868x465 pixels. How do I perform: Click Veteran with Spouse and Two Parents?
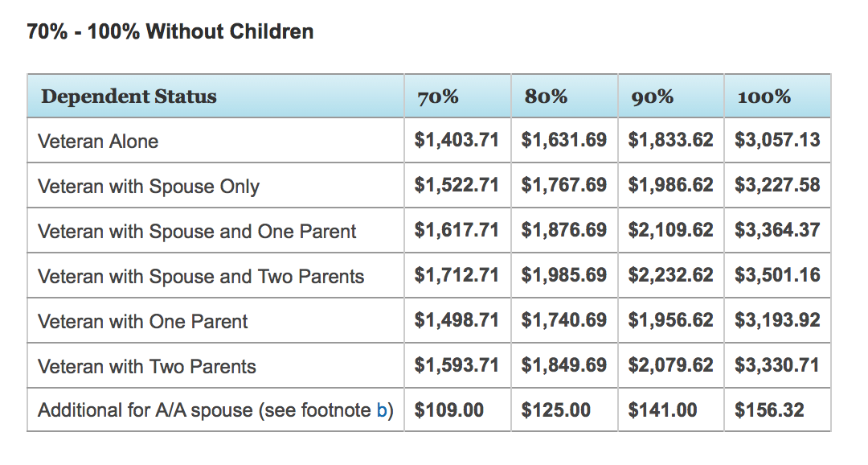pyautogui.click(x=201, y=277)
